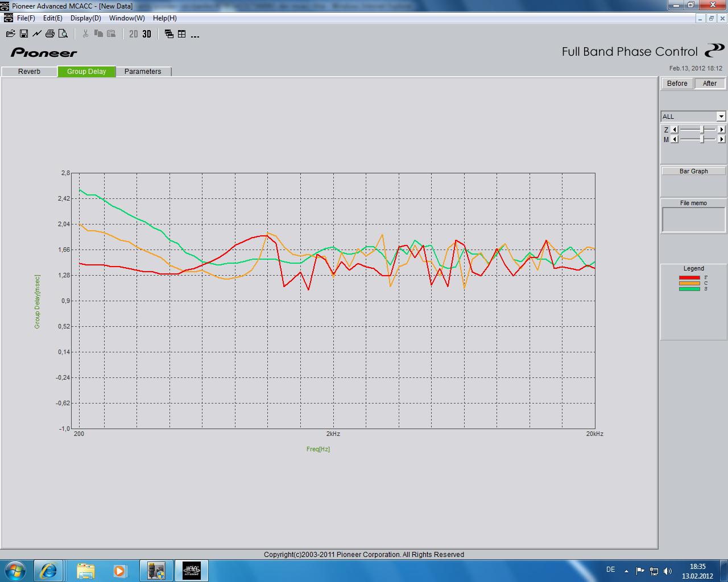The image size is (728, 582).
Task: Click the orange C legend swatch
Action: click(x=689, y=283)
